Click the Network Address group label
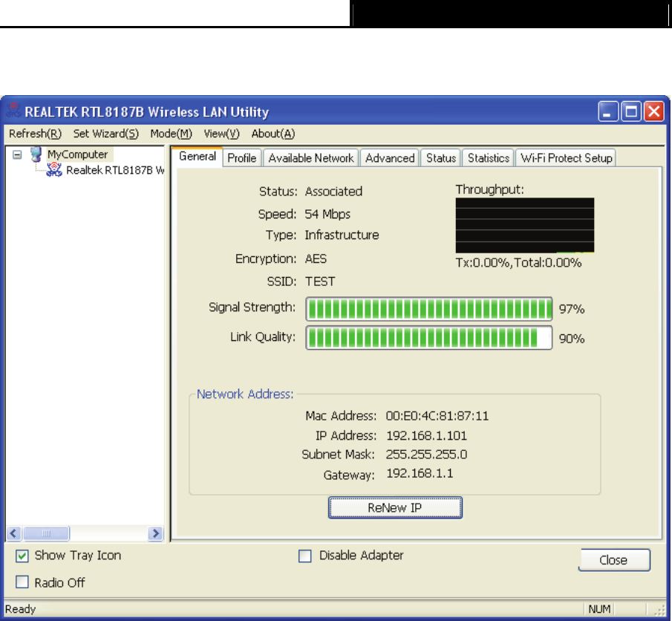672x621 pixels. tap(245, 394)
